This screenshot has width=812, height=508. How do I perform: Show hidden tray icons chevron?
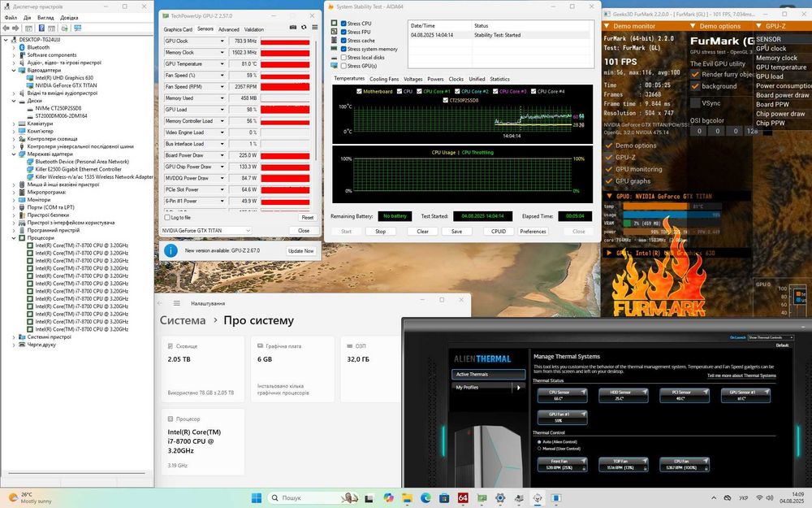714,498
